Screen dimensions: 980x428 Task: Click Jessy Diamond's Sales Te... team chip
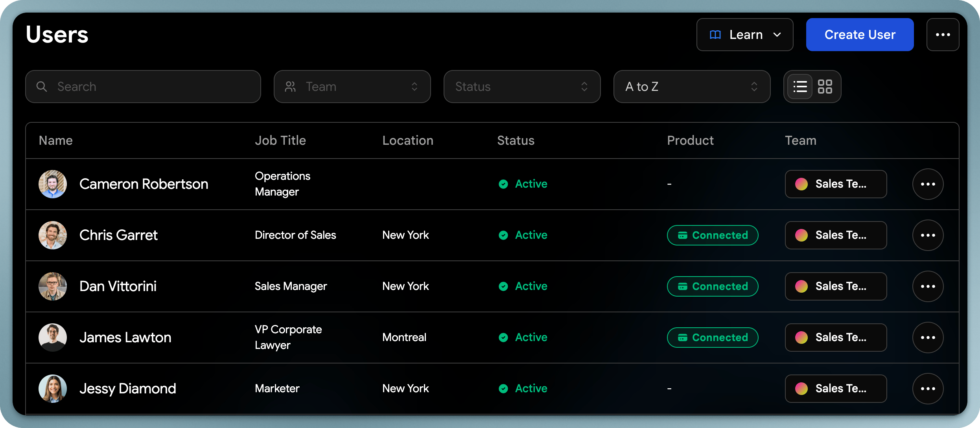[x=836, y=389]
